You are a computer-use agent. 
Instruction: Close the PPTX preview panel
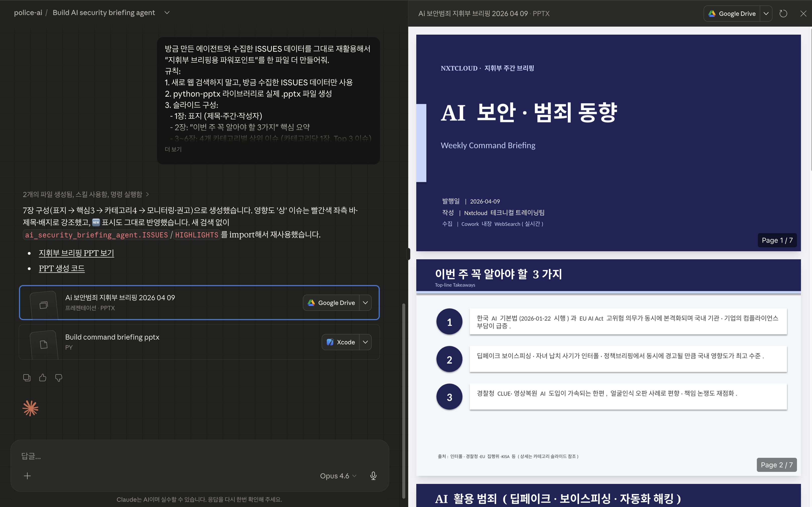coord(803,13)
